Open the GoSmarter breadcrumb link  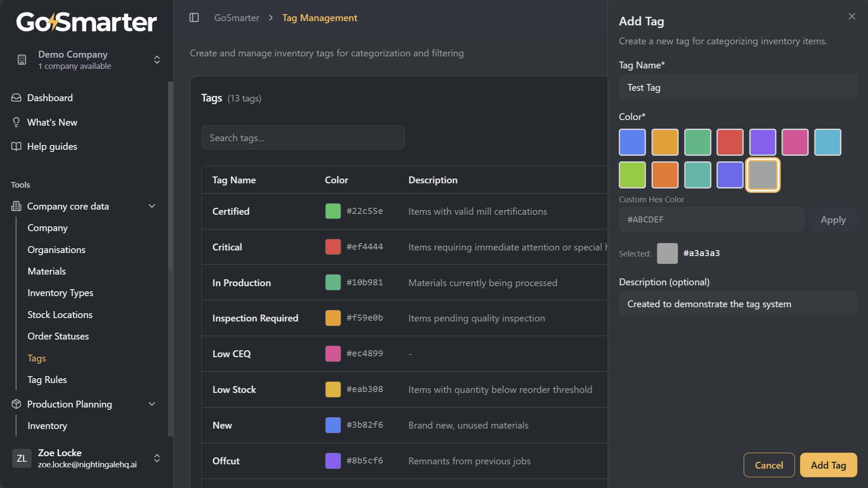[x=236, y=18]
